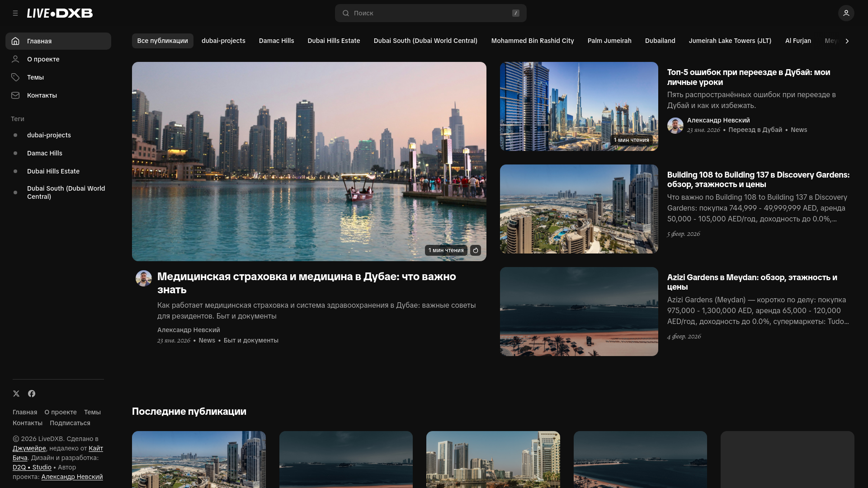Click the date 4 февр. 2026

coord(684,336)
